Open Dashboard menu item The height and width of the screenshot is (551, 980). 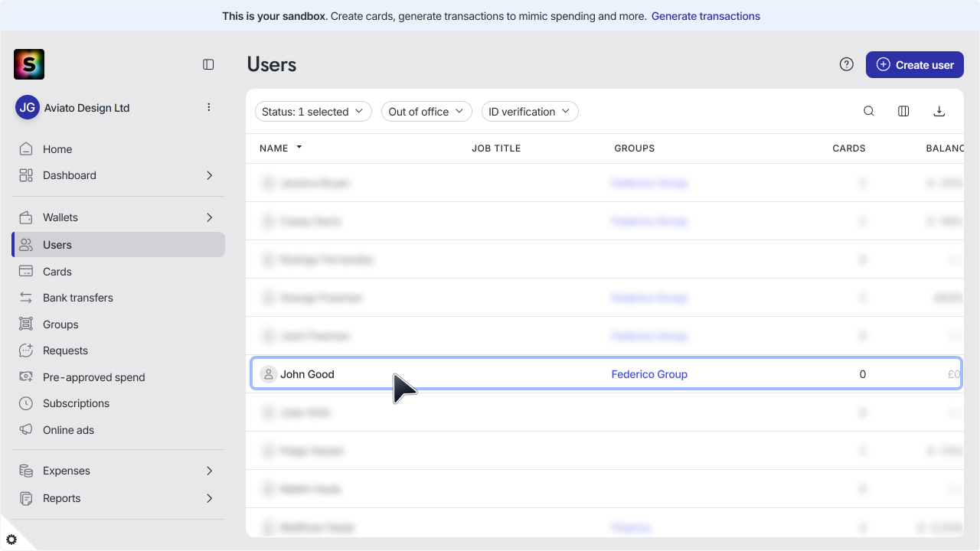coord(119,175)
